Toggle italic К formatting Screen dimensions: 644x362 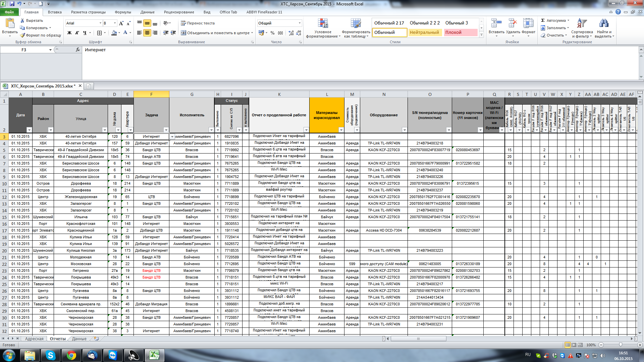click(77, 33)
